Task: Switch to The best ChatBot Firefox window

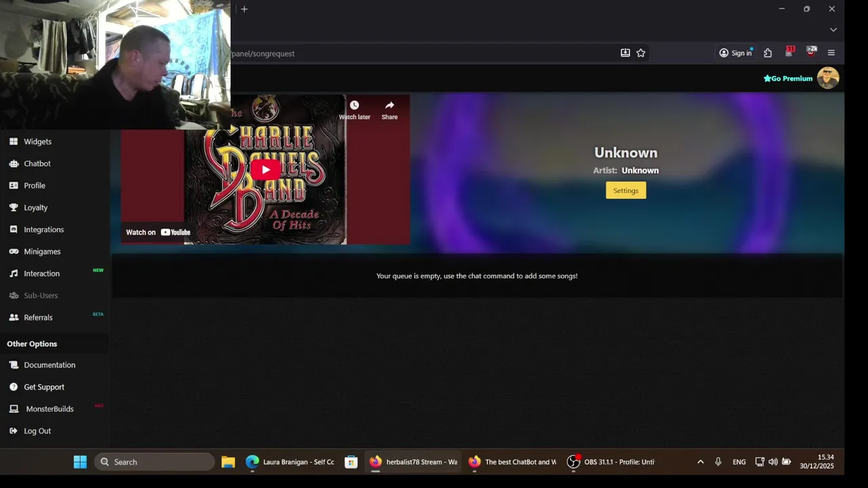Action: pyautogui.click(x=512, y=462)
